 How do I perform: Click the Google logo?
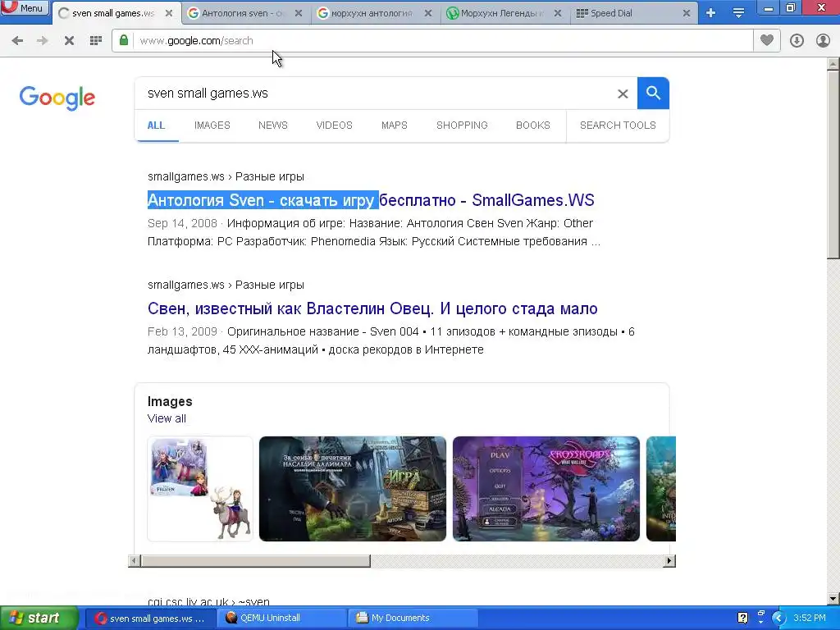57,98
